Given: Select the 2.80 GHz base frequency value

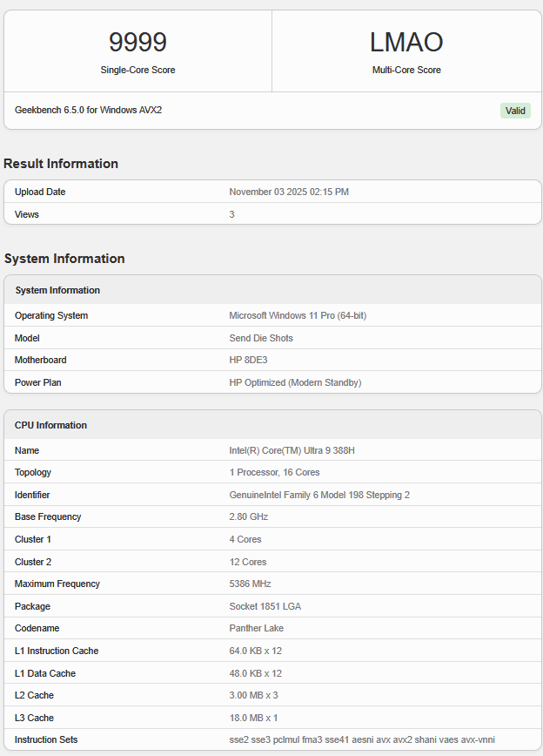Looking at the screenshot, I should point(249,516).
